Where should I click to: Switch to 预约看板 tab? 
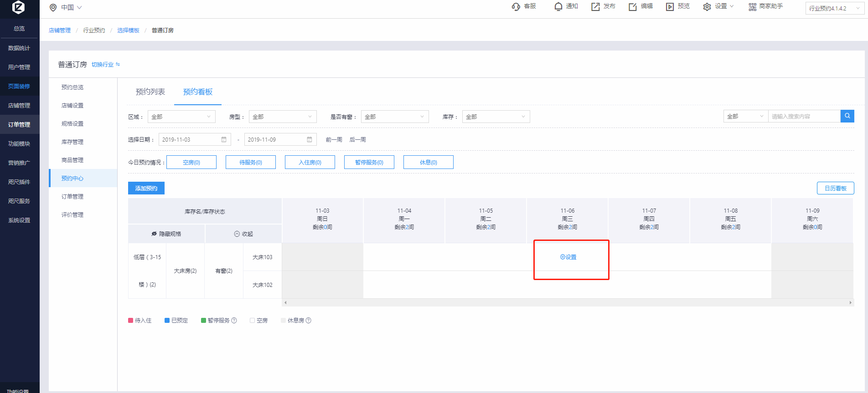click(x=198, y=92)
